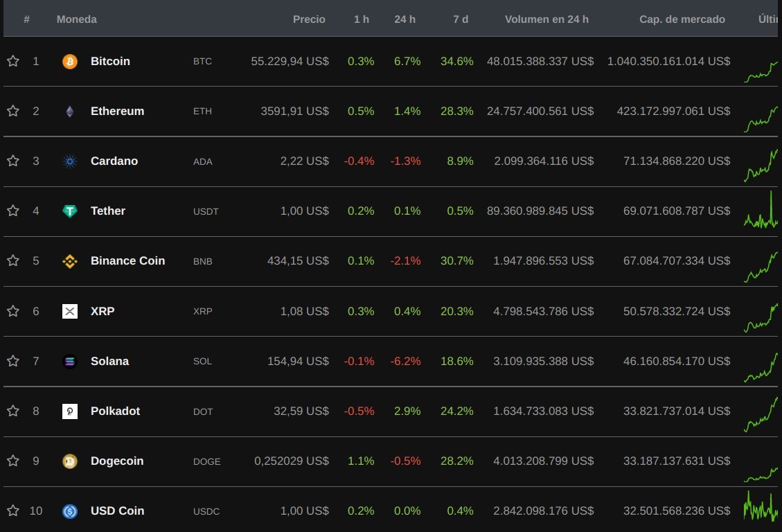
Task: Click the Dogecoin logo icon
Action: pyautogui.click(x=70, y=461)
